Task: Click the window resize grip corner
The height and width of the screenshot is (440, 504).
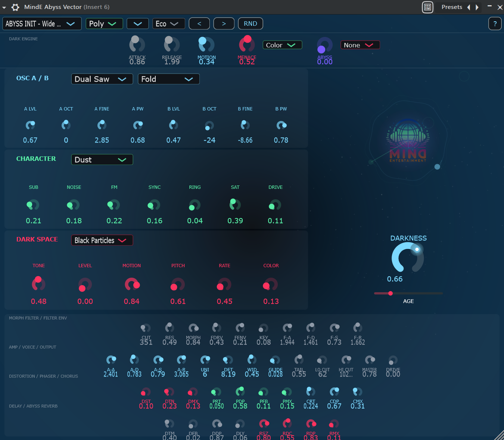Action: pyautogui.click(x=499, y=436)
